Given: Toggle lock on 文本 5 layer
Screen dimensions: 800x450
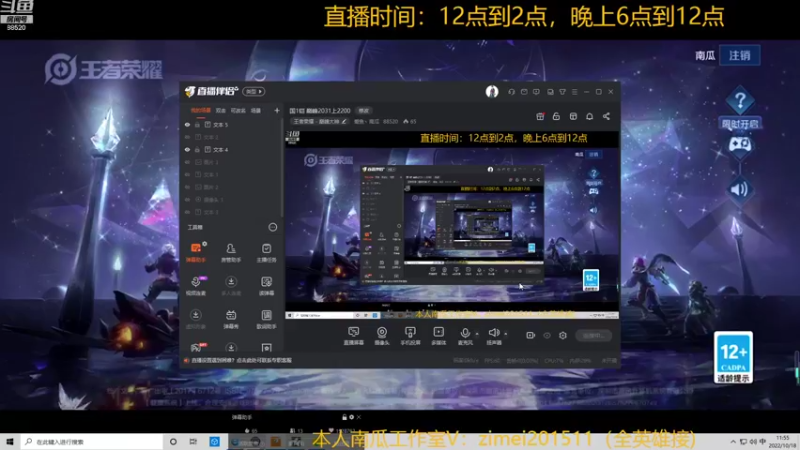Looking at the screenshot, I should (x=197, y=124).
